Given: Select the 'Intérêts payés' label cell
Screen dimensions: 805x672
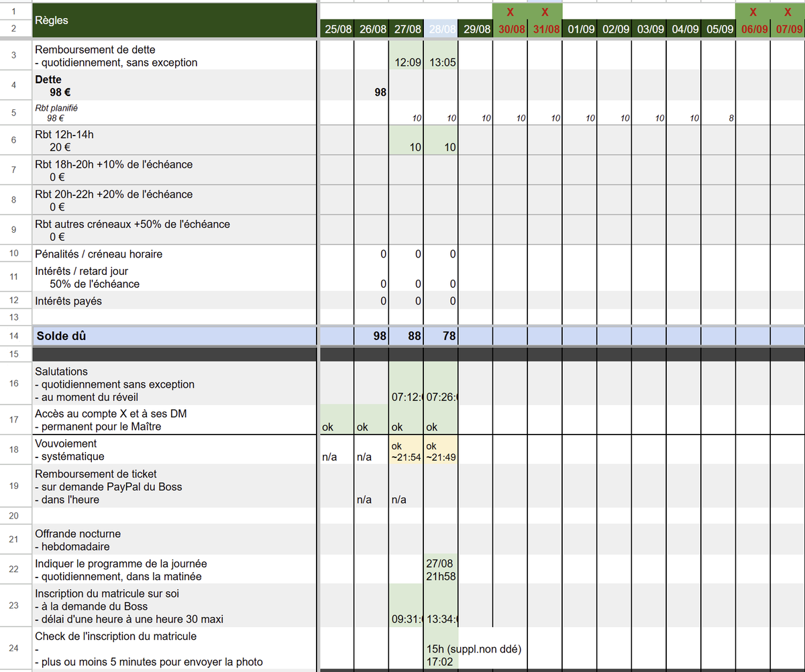Looking at the screenshot, I should [x=174, y=300].
